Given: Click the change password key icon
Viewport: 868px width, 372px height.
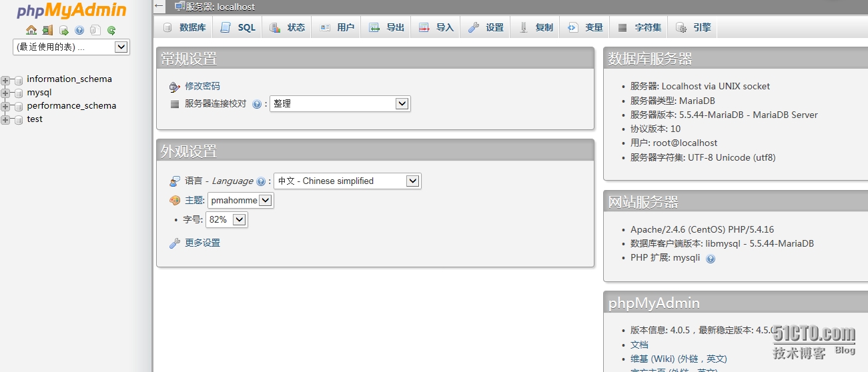Looking at the screenshot, I should pos(175,87).
